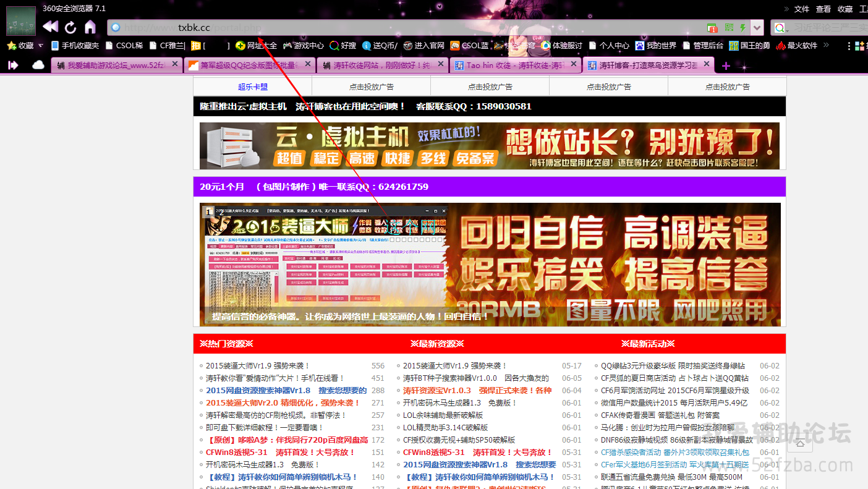This screenshot has height=489, width=868.
Task: Open 即可盘下载详细教程 link
Action: 265,428
